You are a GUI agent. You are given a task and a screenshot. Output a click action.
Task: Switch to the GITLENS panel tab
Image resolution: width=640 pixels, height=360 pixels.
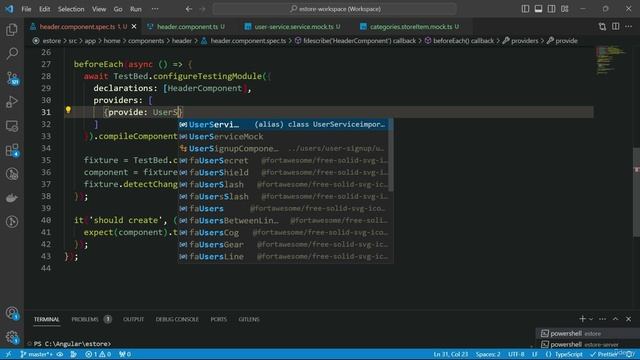[249, 319]
